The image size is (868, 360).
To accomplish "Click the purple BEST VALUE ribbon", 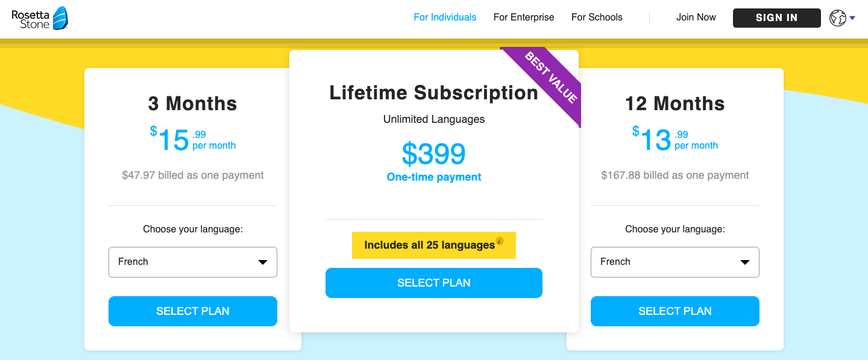I will (551, 78).
